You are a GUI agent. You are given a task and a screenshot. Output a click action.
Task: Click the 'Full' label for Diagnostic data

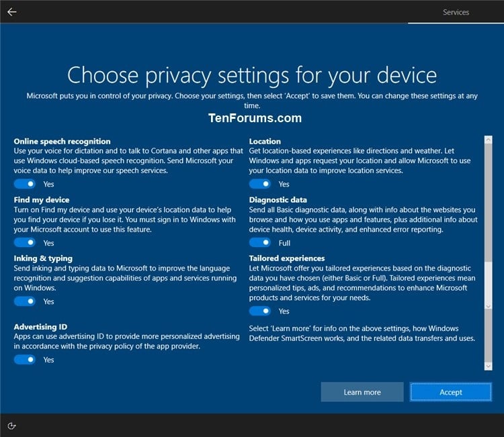coord(284,243)
